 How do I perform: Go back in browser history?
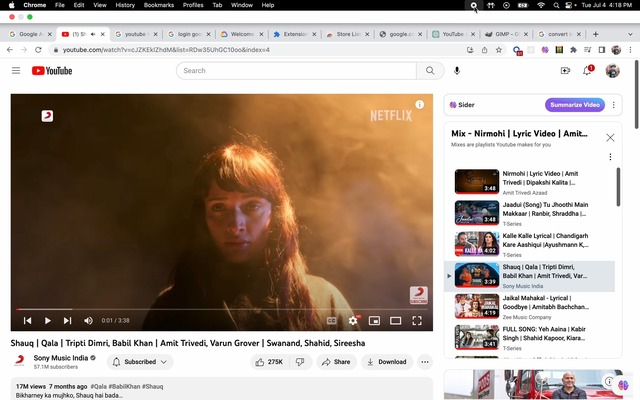point(10,50)
